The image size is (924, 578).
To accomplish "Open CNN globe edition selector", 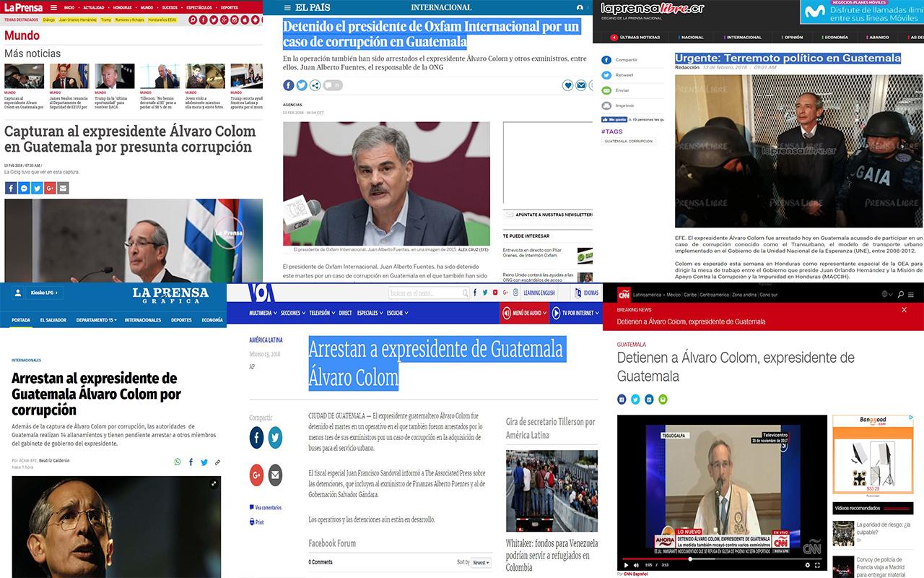I will (x=889, y=294).
